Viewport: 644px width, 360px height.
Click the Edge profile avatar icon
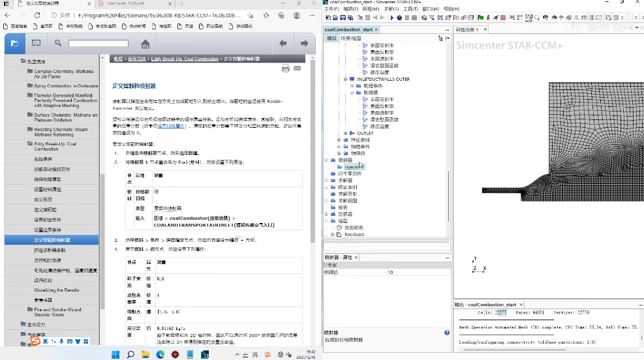296,15
